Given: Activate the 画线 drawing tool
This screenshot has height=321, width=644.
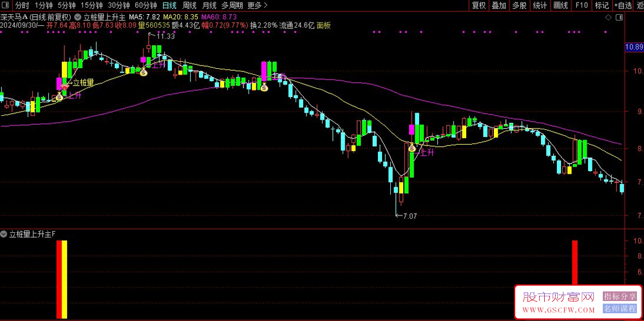Looking at the screenshot, I should pos(560,5).
